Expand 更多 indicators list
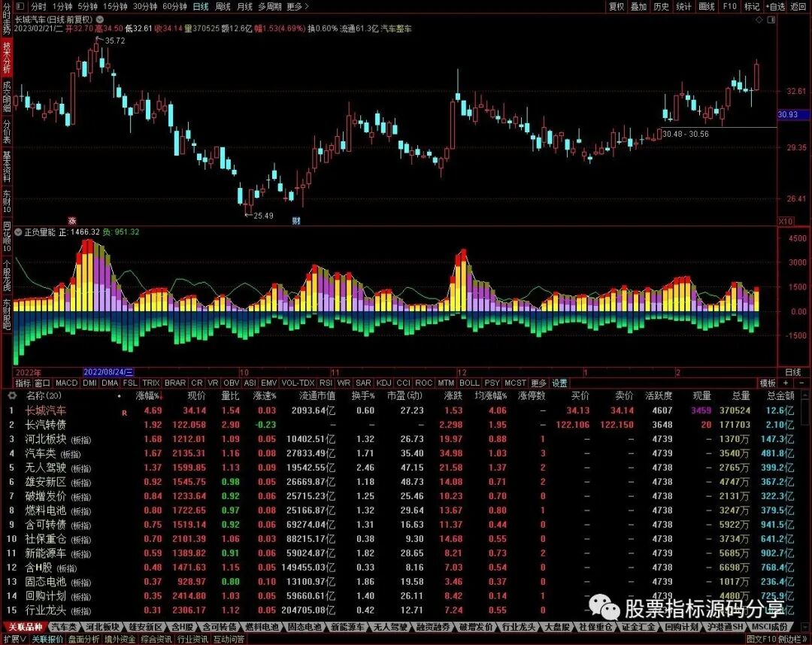This screenshot has width=812, height=645. 538,383
